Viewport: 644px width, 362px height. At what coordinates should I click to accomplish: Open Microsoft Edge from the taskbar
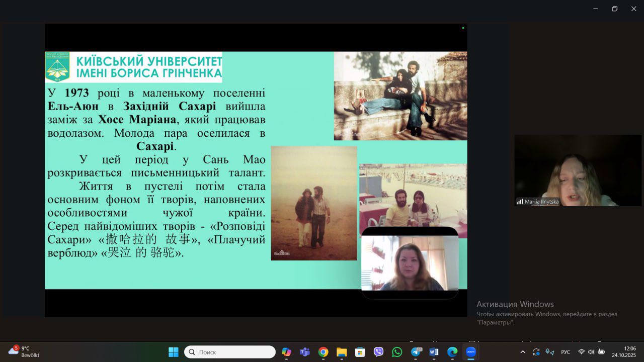452,352
